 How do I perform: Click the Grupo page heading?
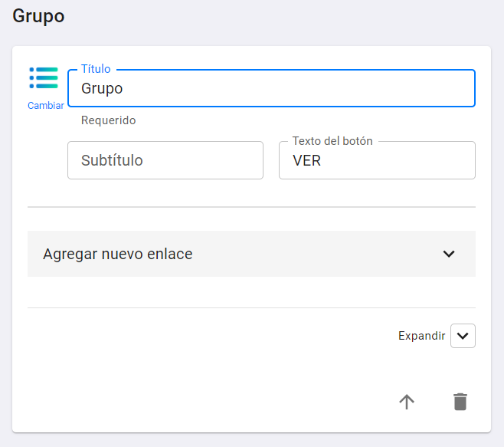[38, 16]
